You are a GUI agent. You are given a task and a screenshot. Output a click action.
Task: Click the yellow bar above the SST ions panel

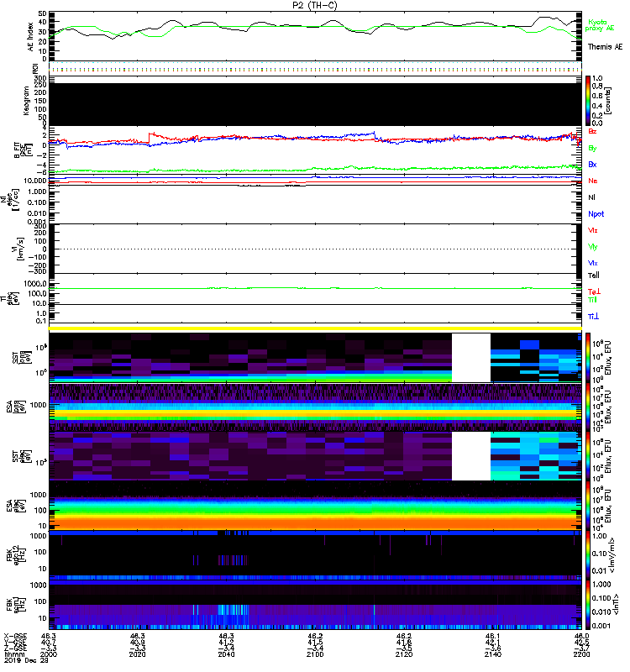click(315, 328)
